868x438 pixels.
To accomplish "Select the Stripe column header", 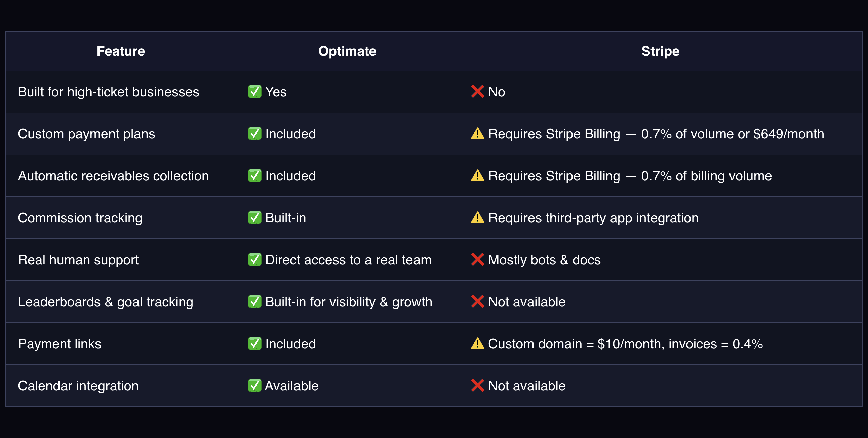I will point(660,51).
